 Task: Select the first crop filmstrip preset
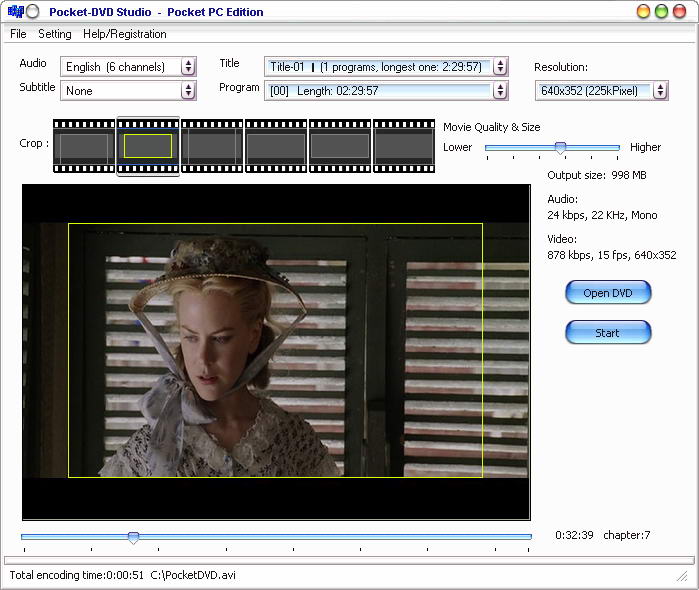(x=84, y=146)
